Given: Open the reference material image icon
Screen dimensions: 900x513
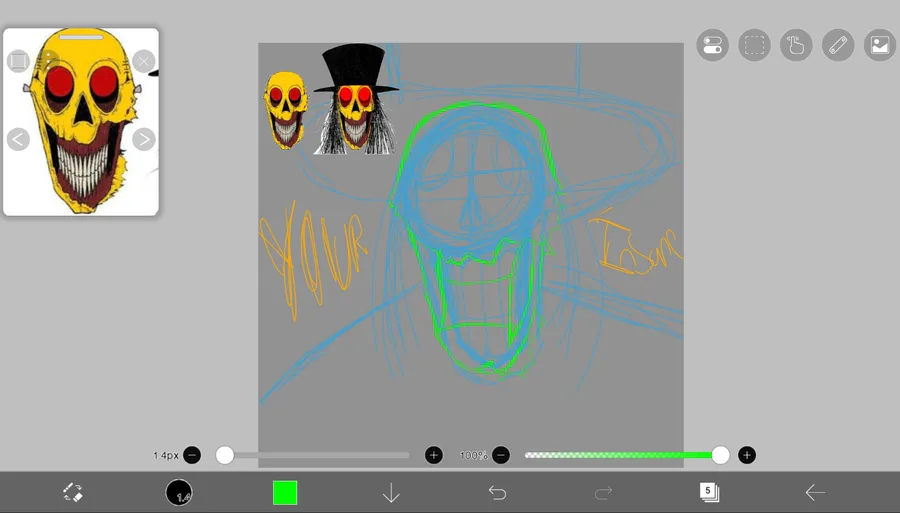Looking at the screenshot, I should coord(880,45).
